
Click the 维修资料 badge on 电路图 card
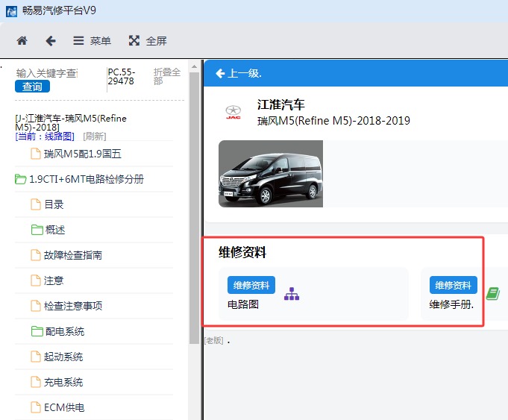[251, 285]
